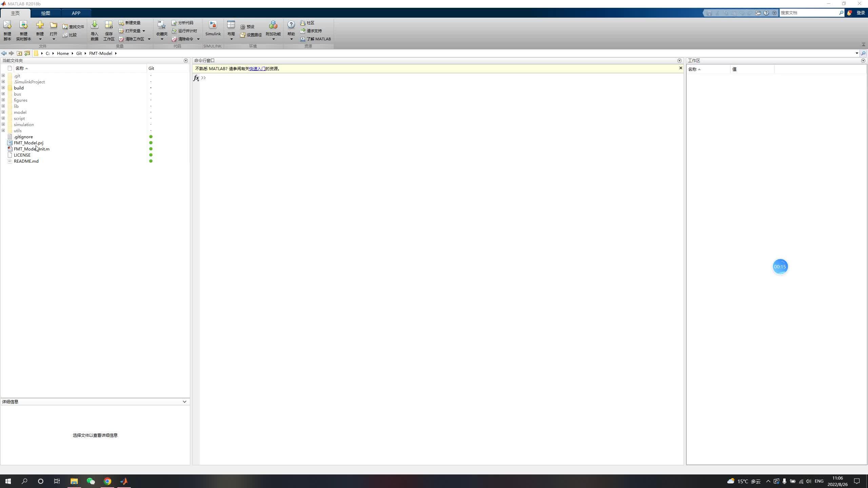Open Chrome from the Windows taskbar

coord(107,481)
